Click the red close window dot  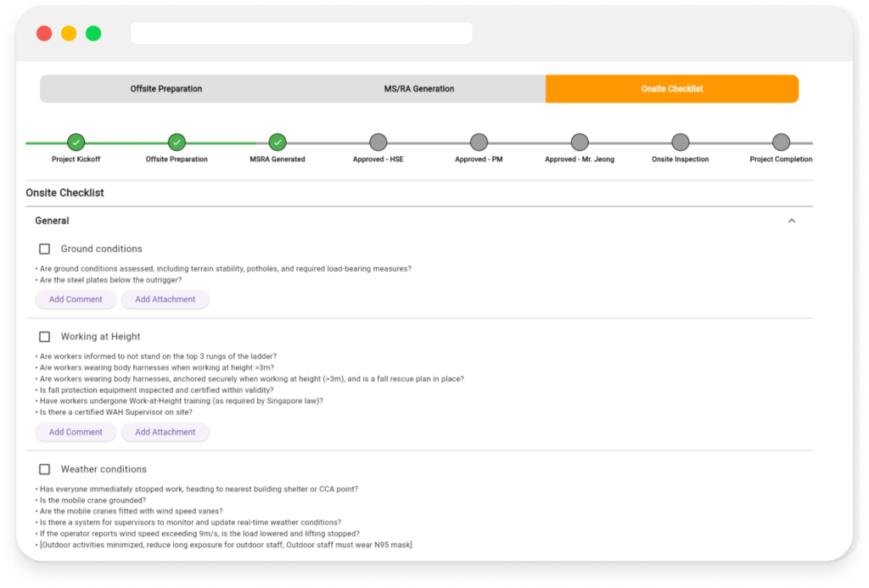[x=44, y=33]
